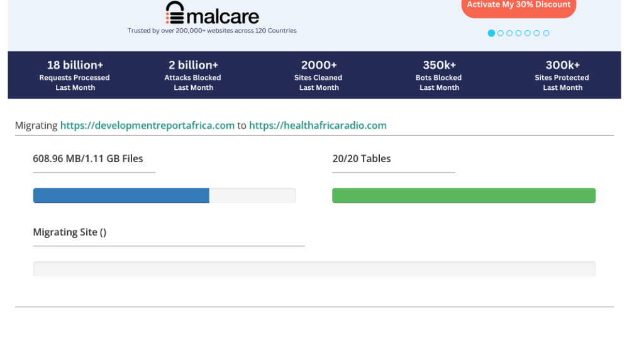Click the 2 billion+ Attacks Blocked stat
Image resolution: width=644 pixels, height=341 pixels.
tap(193, 75)
